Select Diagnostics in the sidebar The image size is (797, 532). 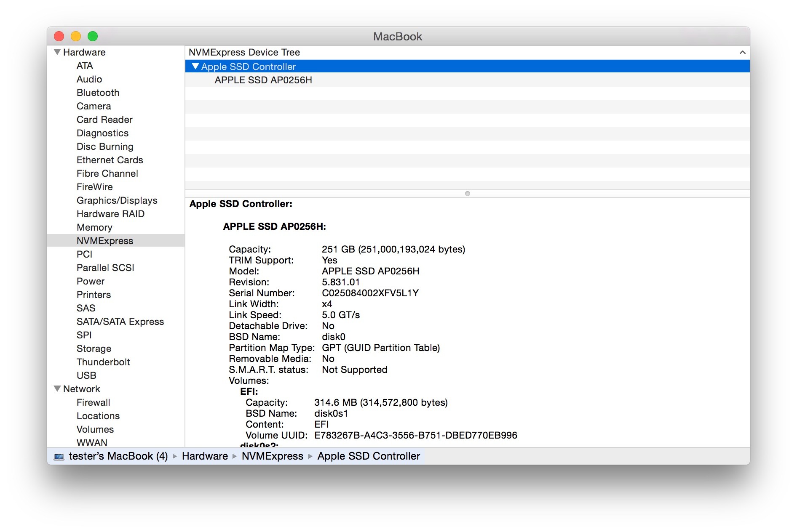click(102, 133)
